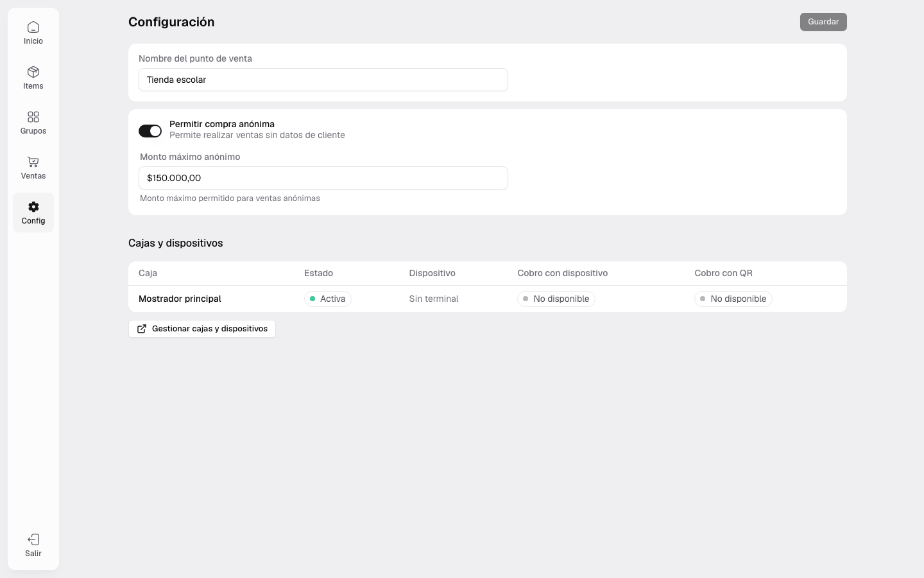
Task: Click the Cobro con QR column header
Action: (x=723, y=273)
